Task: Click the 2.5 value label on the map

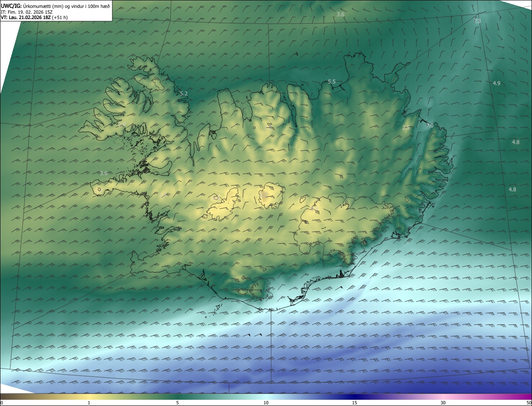Action: [406, 128]
